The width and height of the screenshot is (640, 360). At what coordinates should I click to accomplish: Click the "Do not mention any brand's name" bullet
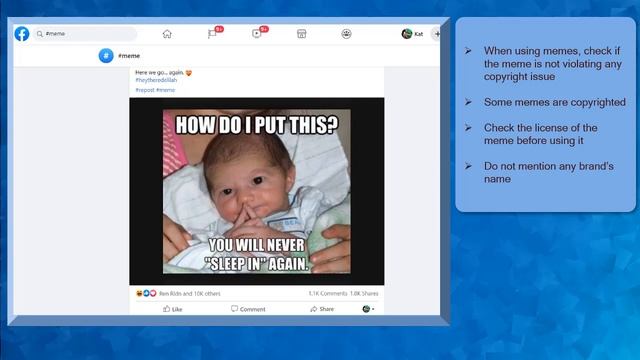[549, 172]
